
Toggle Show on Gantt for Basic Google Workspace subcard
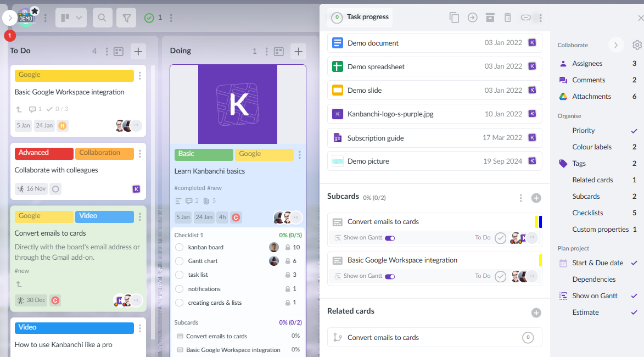tap(390, 276)
